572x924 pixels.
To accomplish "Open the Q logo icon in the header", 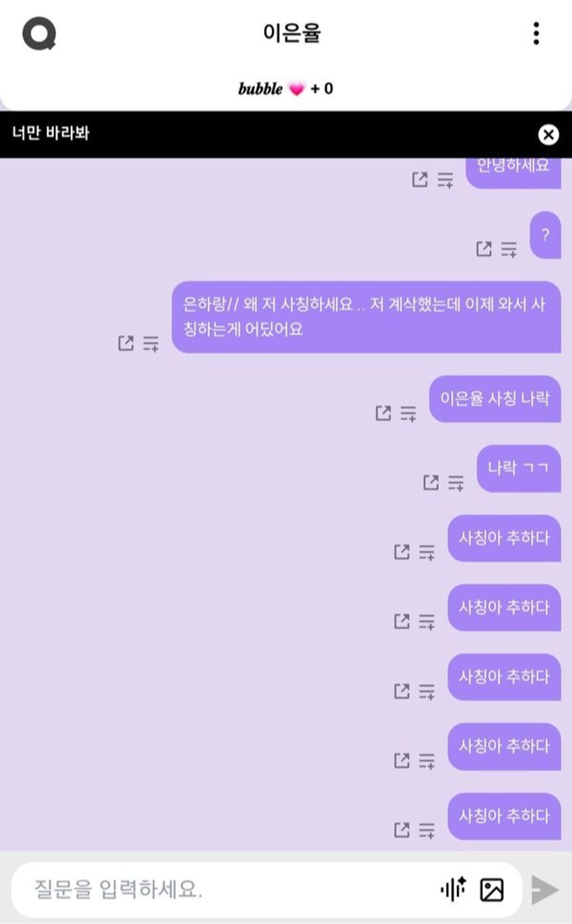I will click(x=39, y=33).
